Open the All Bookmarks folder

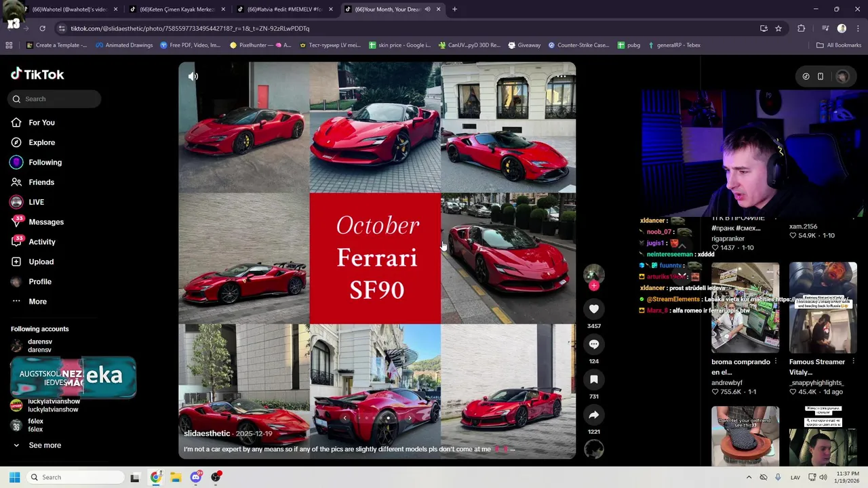point(839,45)
